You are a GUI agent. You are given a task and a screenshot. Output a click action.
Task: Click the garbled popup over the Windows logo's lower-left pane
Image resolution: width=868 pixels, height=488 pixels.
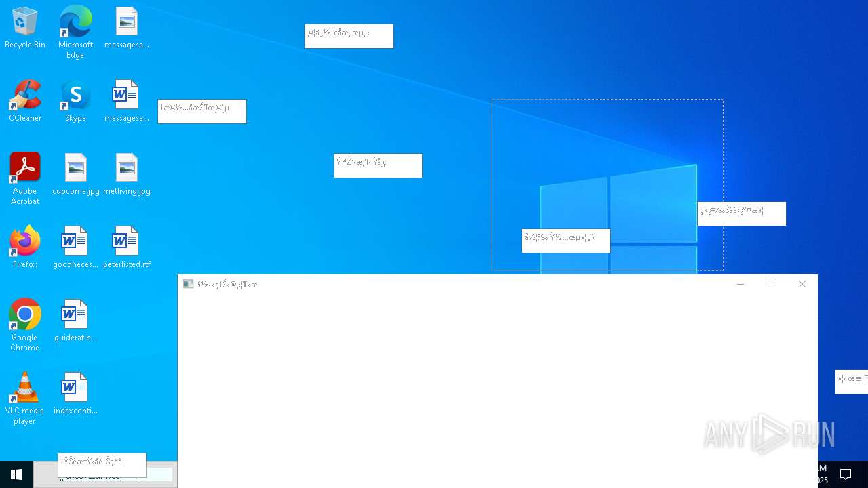click(566, 241)
